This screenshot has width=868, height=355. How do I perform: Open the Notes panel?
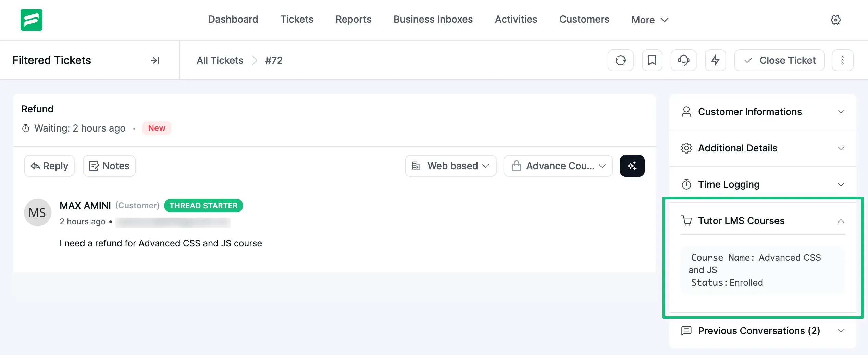109,166
